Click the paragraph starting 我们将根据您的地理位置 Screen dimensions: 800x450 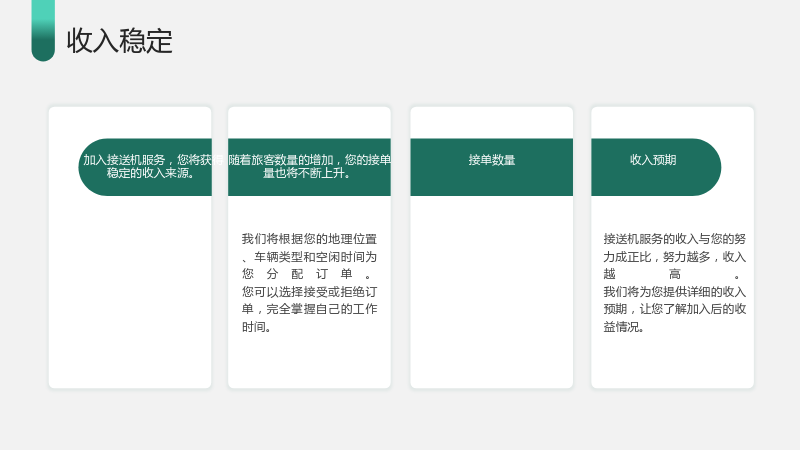310,283
